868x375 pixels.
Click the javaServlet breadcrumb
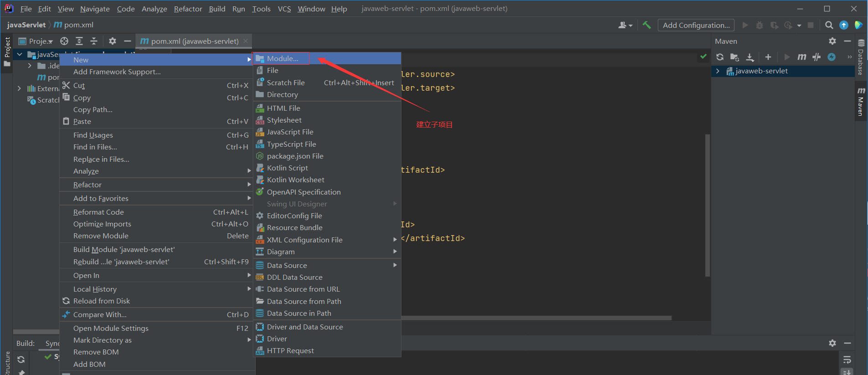(26, 25)
